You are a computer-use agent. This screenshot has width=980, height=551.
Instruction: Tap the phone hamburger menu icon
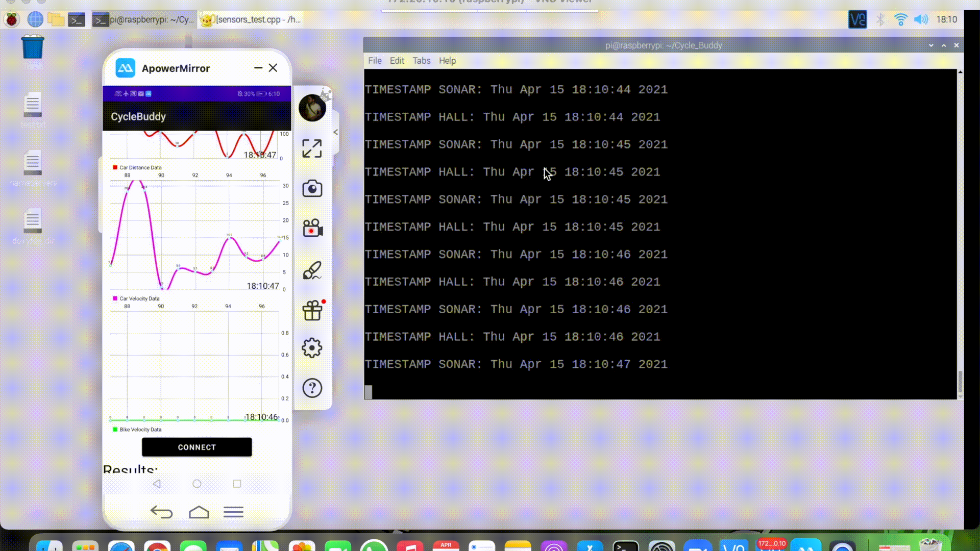click(x=233, y=512)
